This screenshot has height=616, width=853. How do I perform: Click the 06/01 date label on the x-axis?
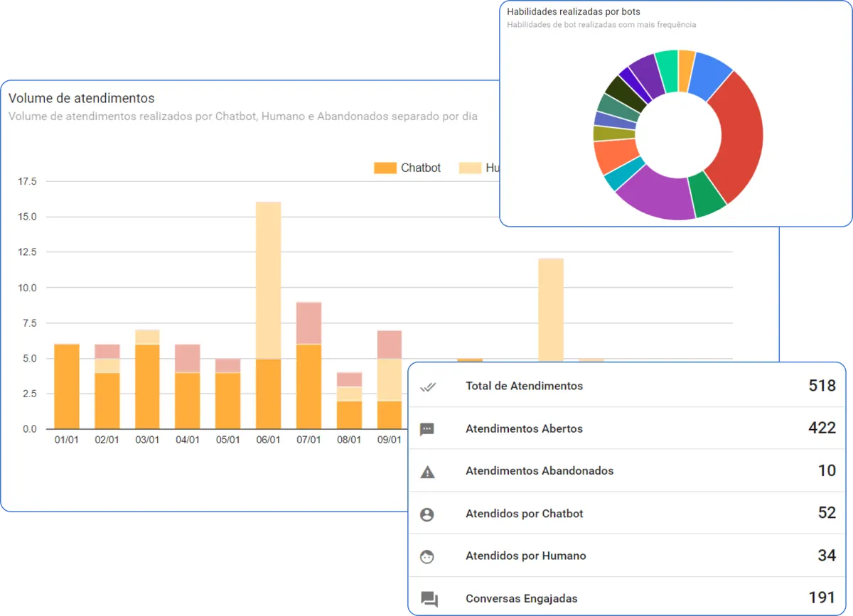point(269,441)
